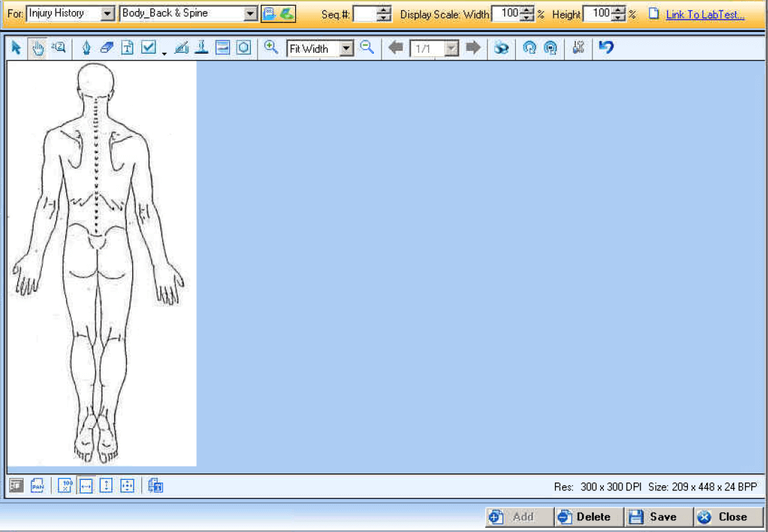Click the Height scale field

[x=598, y=14]
